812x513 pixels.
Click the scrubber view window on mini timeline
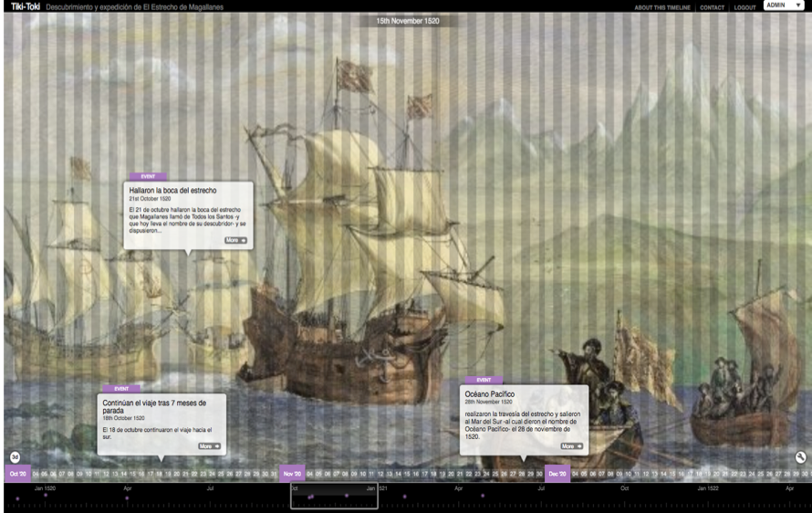[334, 496]
